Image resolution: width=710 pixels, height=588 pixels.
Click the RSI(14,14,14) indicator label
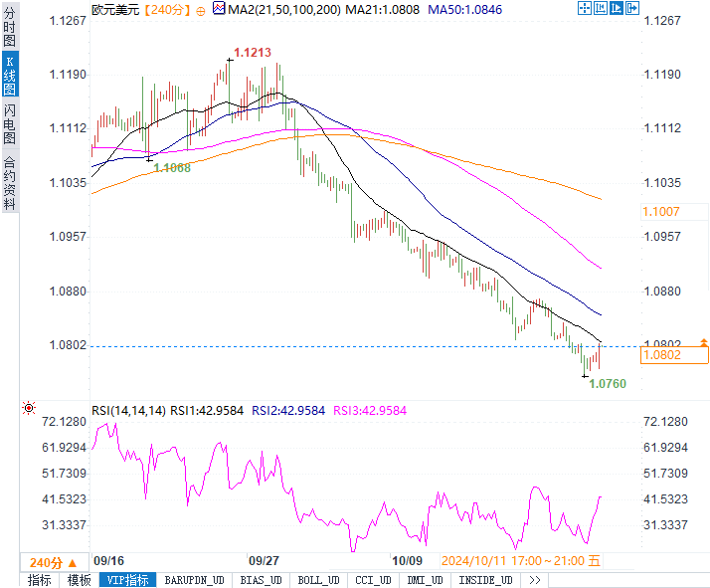click(129, 411)
